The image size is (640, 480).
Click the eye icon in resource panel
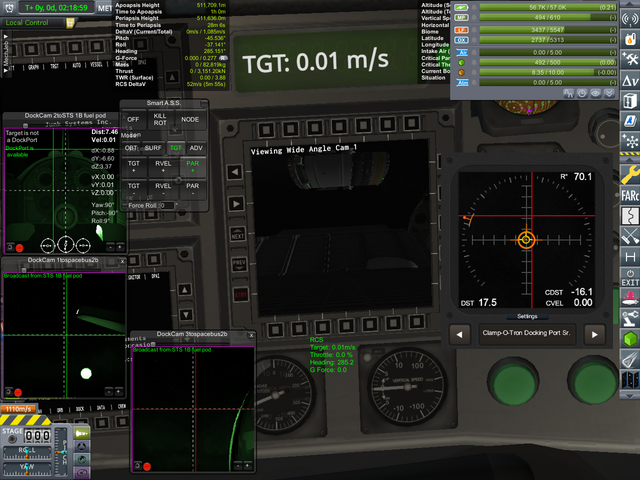coord(594,93)
